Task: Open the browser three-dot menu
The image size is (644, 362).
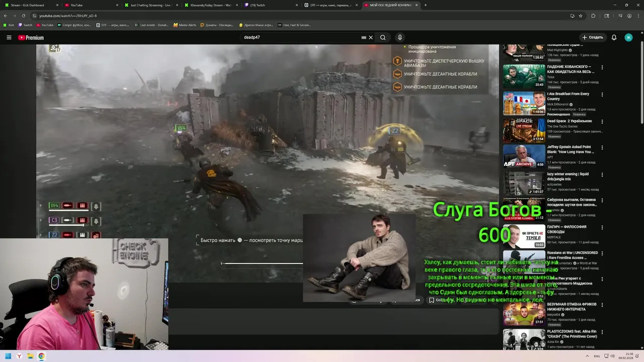Action: click(638, 16)
